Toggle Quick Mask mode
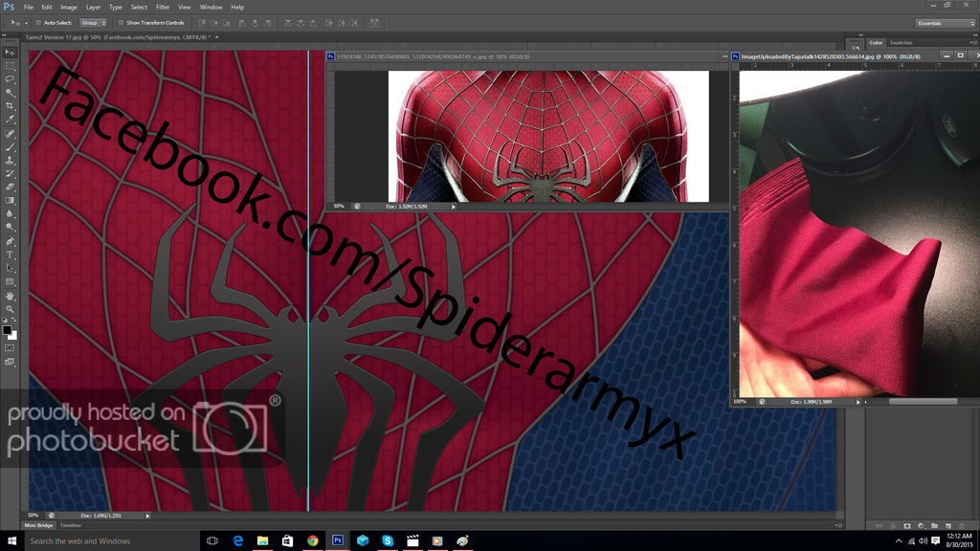Screen dimensions: 980x551 pyautogui.click(x=10, y=348)
